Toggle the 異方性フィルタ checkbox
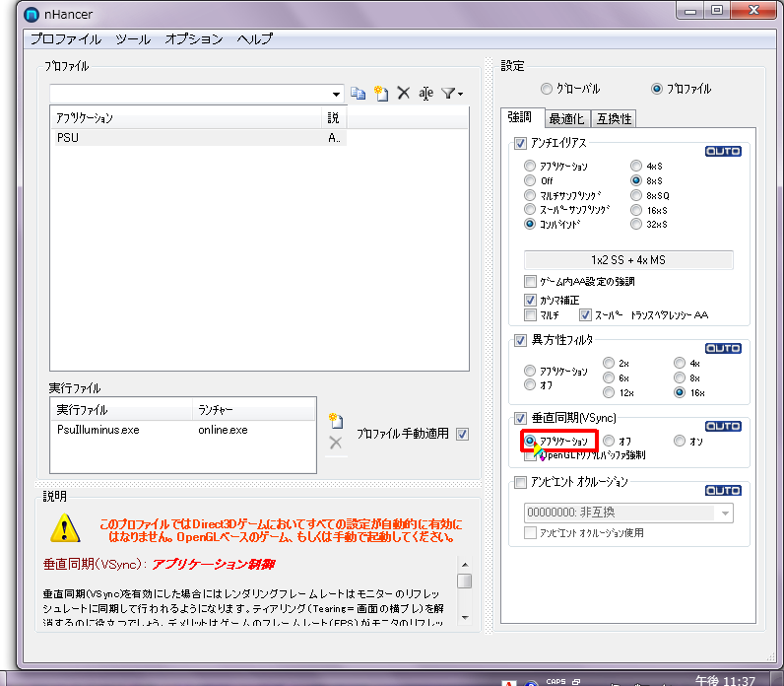The width and height of the screenshot is (784, 686). click(520, 340)
